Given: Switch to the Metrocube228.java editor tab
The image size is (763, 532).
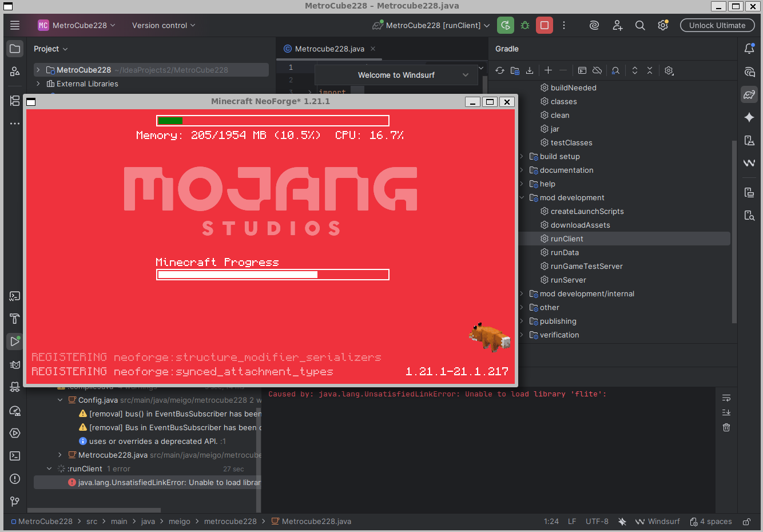Looking at the screenshot, I should [328, 49].
